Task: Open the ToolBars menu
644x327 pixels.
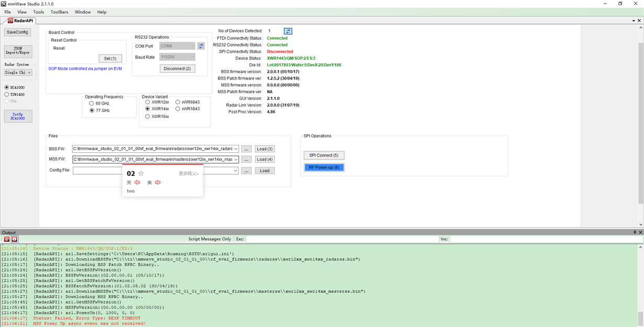Action: coord(60,12)
